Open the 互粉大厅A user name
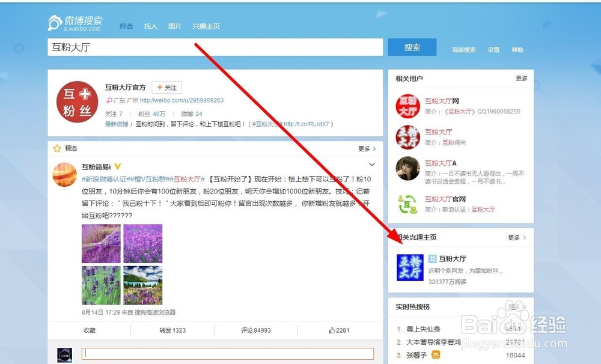Image resolution: width=601 pixels, height=364 pixels. pos(441,163)
